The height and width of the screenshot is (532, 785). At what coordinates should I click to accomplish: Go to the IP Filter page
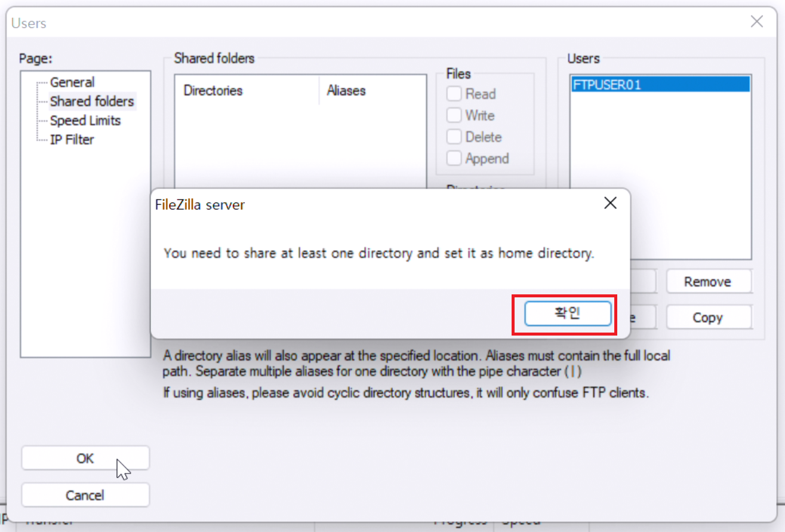tap(72, 140)
